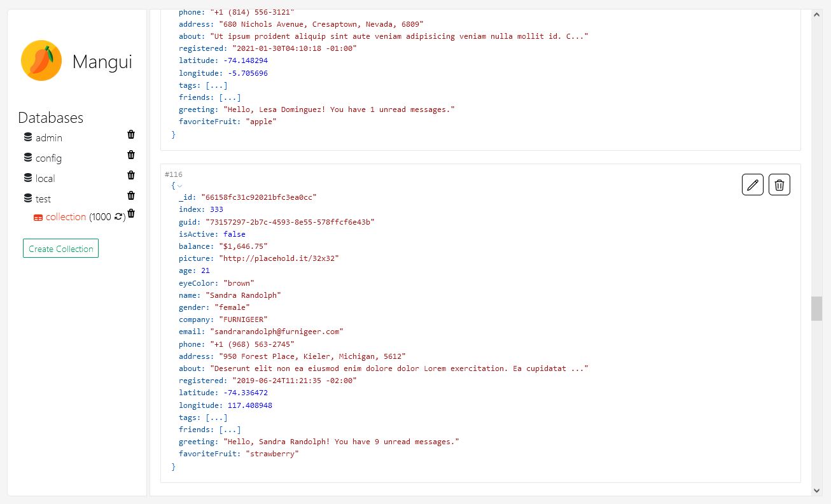Click the admin database stack icon
831x504 pixels.
click(28, 137)
